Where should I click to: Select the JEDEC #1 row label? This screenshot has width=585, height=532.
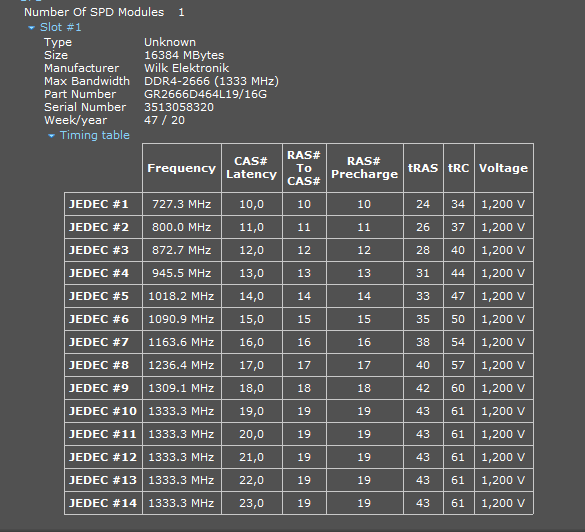[103, 204]
